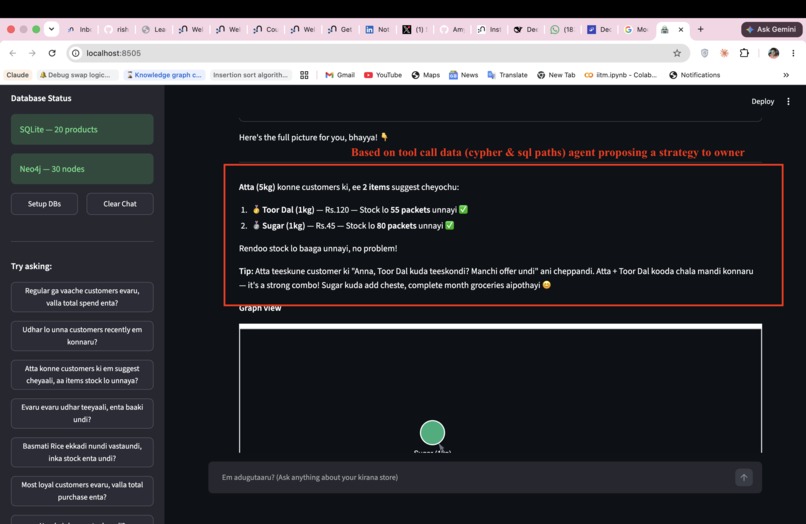This screenshot has width=806, height=524.
Task: View site information icon in address bar
Action: [76, 53]
